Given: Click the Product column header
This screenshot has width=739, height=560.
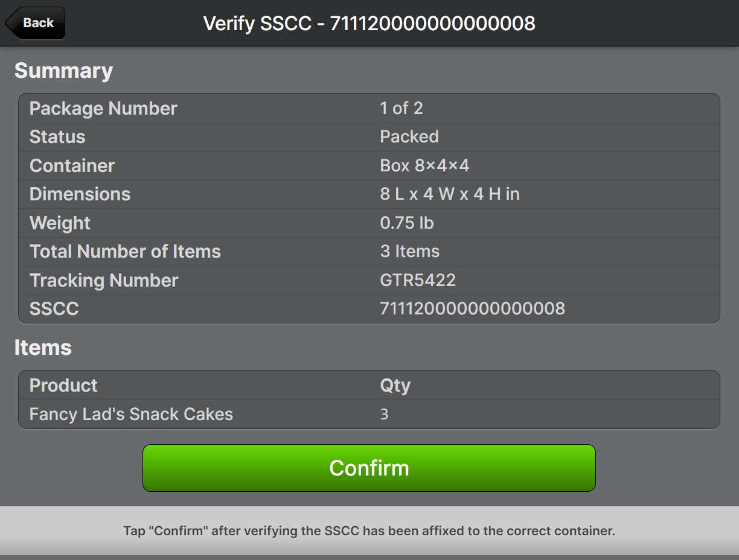Looking at the screenshot, I should [x=63, y=386].
